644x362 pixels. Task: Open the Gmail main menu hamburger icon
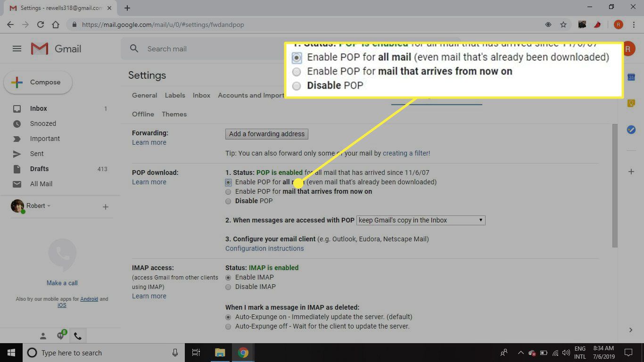point(17,49)
